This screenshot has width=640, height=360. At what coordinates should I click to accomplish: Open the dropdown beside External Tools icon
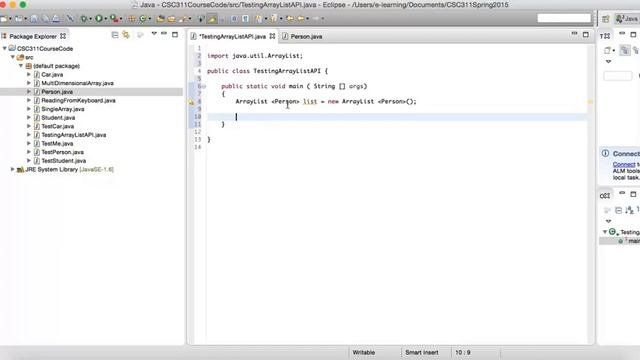(121, 19)
